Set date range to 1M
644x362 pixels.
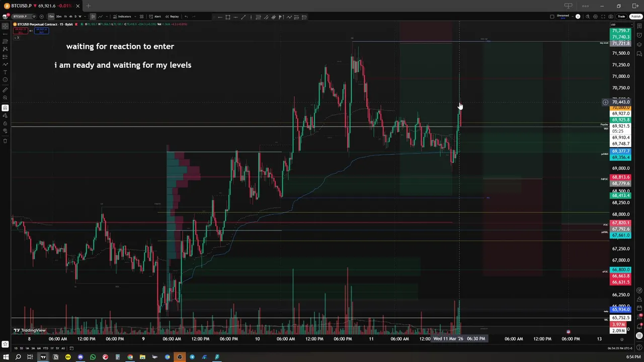tap(27, 348)
